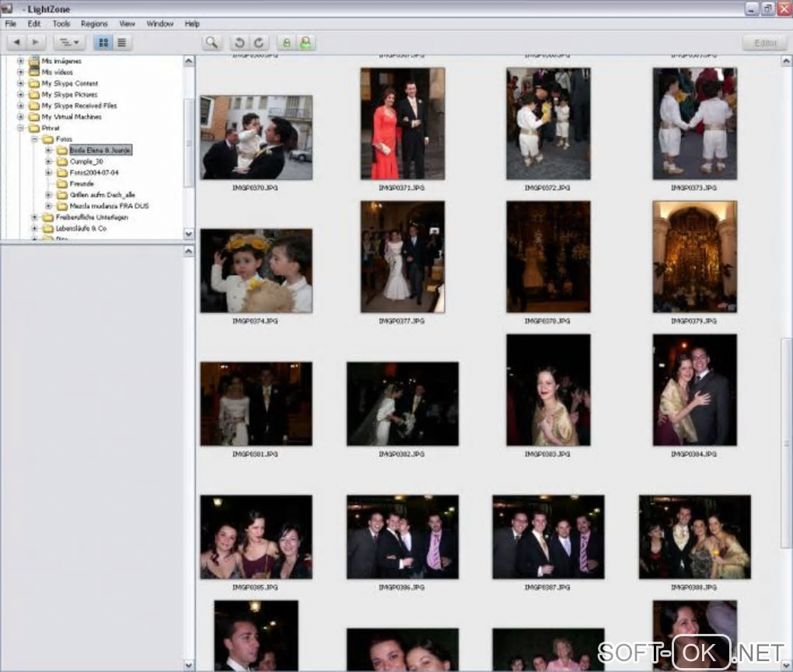Click the magnifier search icon
The height and width of the screenshot is (672, 793).
[x=211, y=43]
